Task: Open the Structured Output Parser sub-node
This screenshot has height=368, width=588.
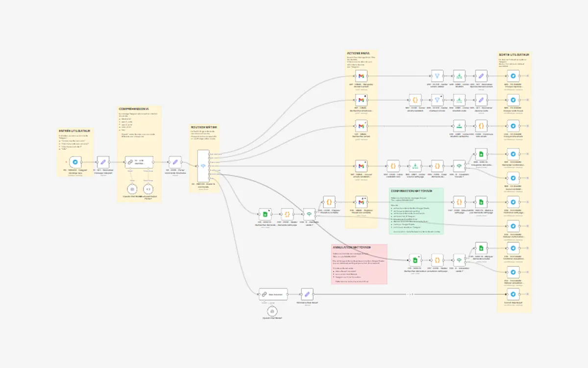Action: pyautogui.click(x=149, y=188)
